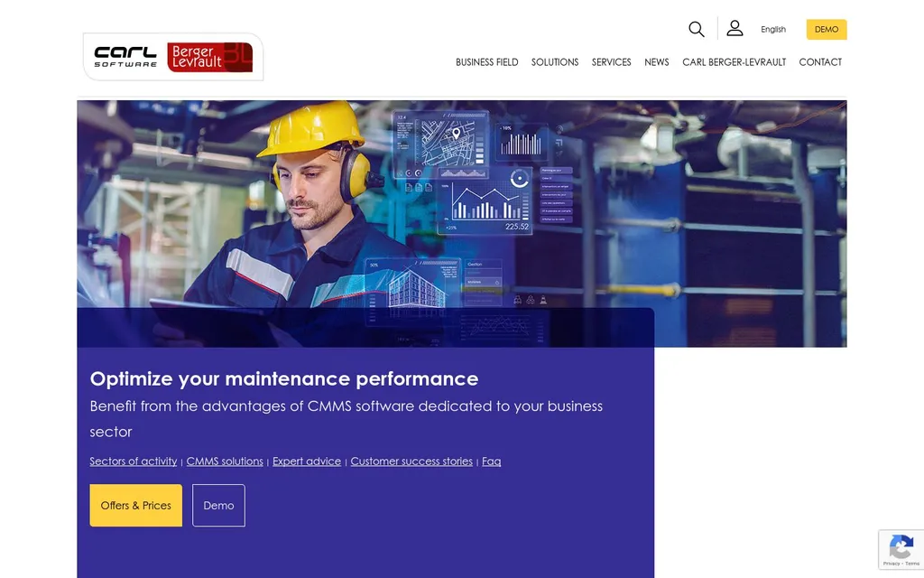The height and width of the screenshot is (578, 924).
Task: Click the yellow DEMO button in header
Action: (x=826, y=30)
